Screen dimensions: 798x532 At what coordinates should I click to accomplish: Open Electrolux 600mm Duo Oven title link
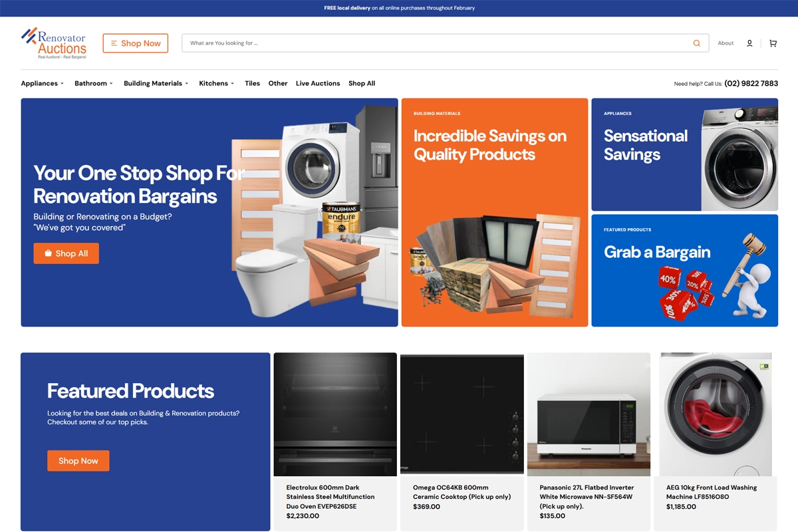[x=331, y=497]
